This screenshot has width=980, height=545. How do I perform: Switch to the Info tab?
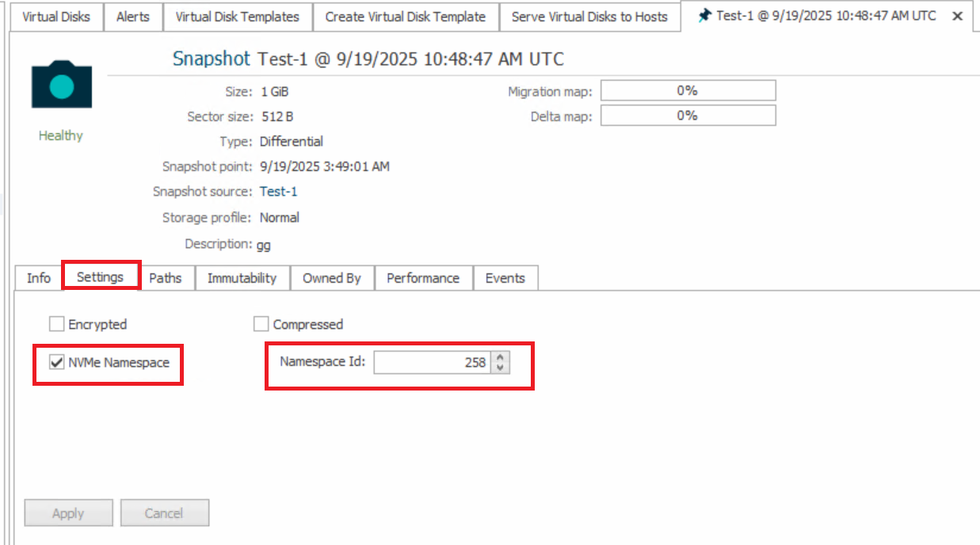point(38,278)
